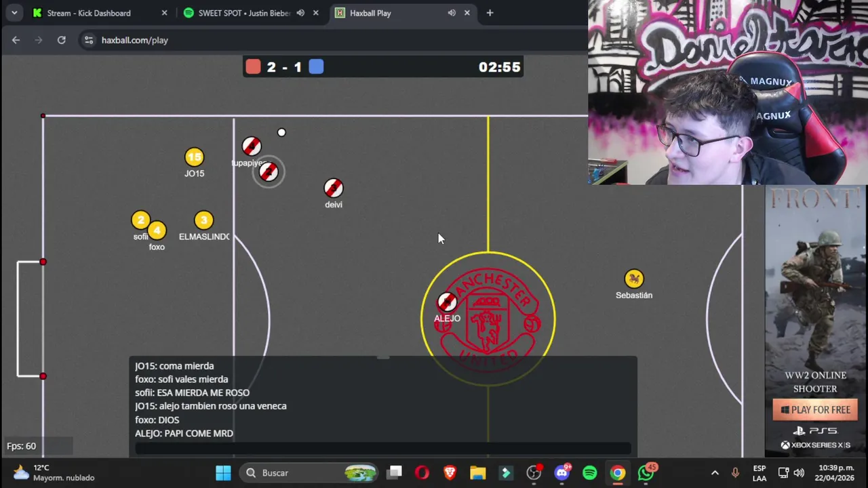This screenshot has width=868, height=488.
Task: Click the Fps: 60 indicator
Action: click(x=21, y=446)
